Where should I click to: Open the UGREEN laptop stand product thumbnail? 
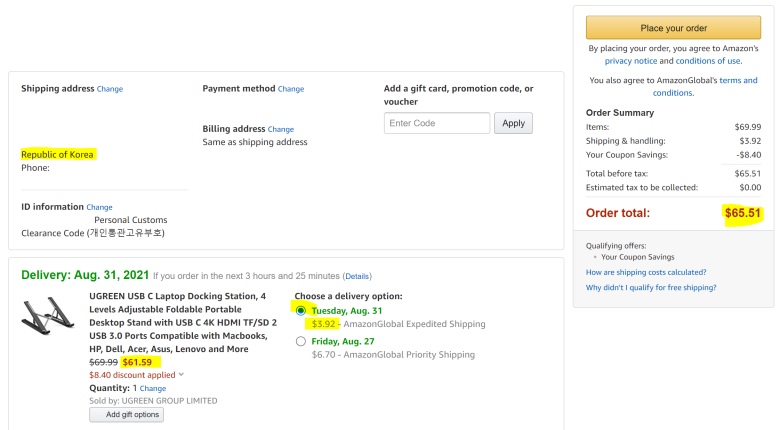pos(48,316)
